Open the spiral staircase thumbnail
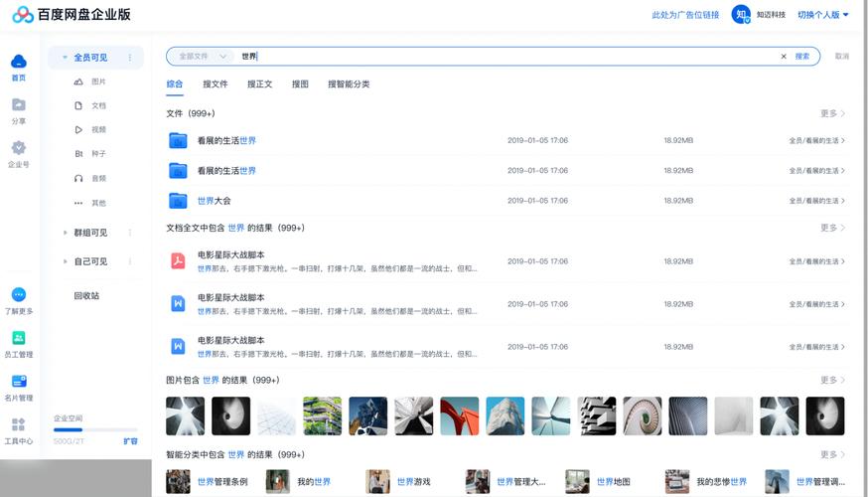 (x=643, y=415)
